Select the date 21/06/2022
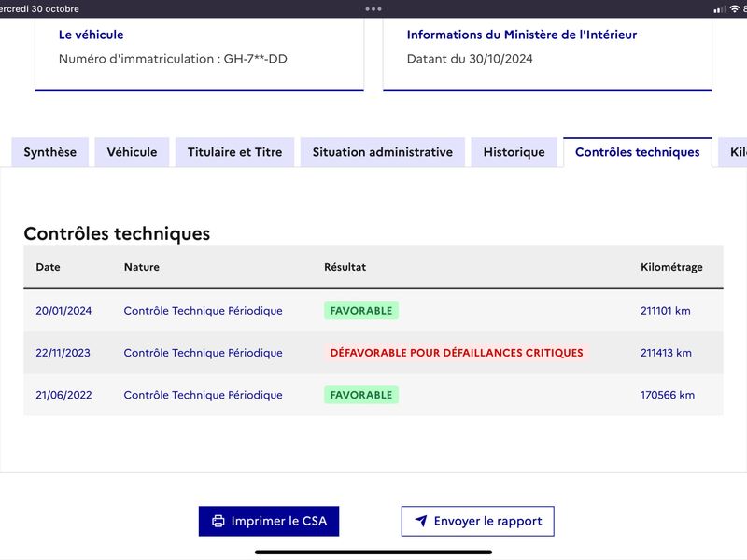Image resolution: width=747 pixels, height=560 pixels. [x=63, y=395]
